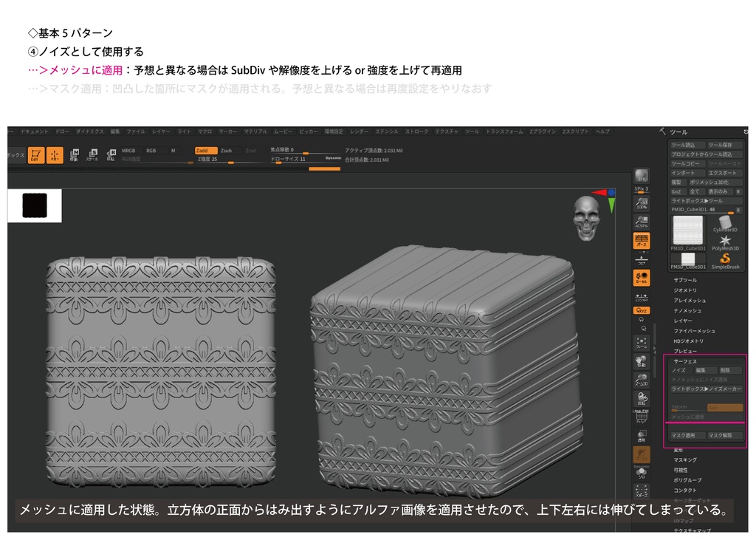756x540 pixels.
Task: Enable Zsub sculpting mode
Action: point(227,151)
